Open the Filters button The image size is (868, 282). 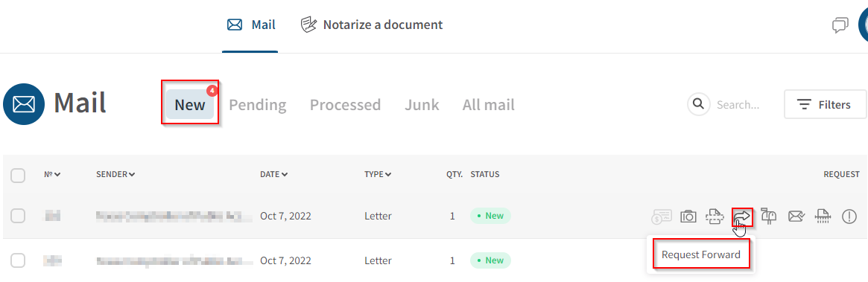825,104
